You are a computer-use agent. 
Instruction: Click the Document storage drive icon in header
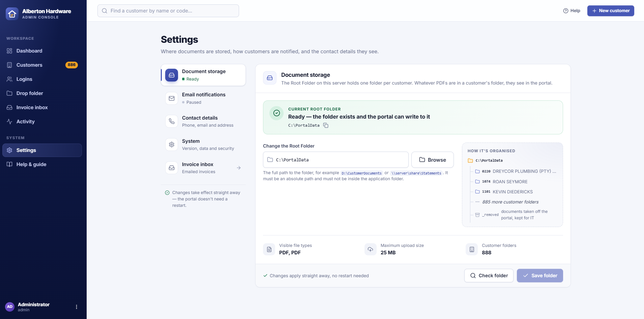270,78
